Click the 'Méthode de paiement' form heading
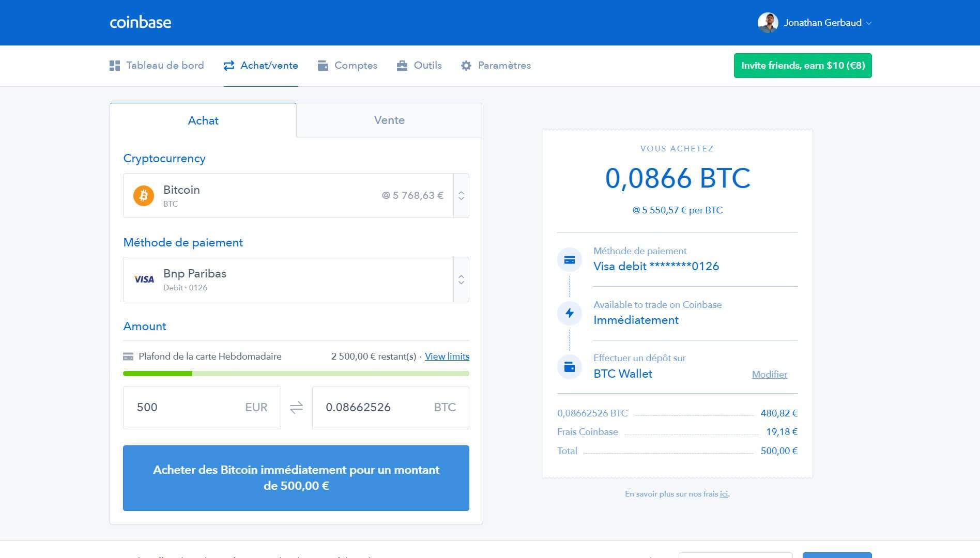The width and height of the screenshot is (980, 558). pyautogui.click(x=183, y=243)
